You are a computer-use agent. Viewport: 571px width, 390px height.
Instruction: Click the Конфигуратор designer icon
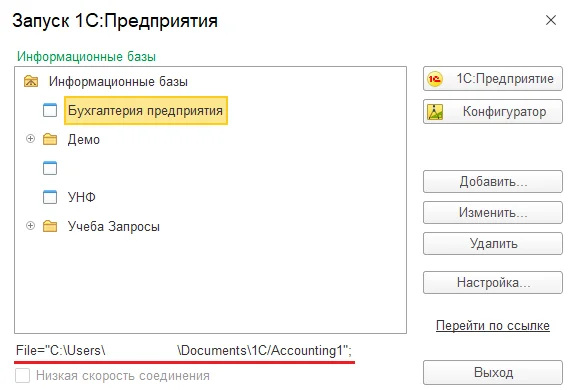(x=435, y=112)
